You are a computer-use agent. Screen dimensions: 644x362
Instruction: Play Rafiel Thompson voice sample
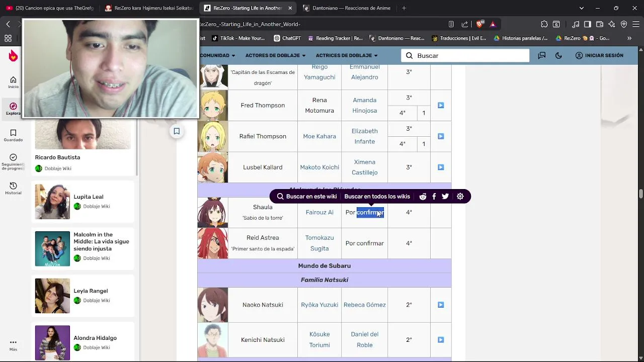point(441,136)
